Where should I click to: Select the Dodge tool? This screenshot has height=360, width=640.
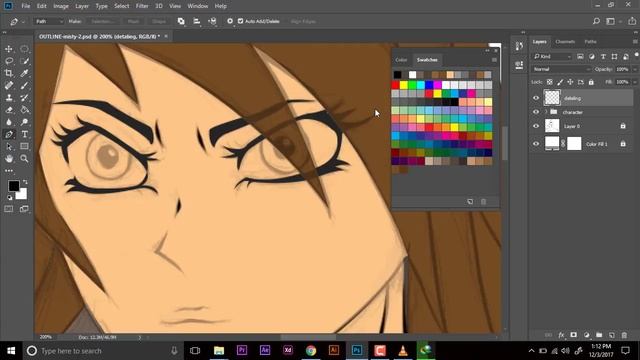(x=24, y=122)
